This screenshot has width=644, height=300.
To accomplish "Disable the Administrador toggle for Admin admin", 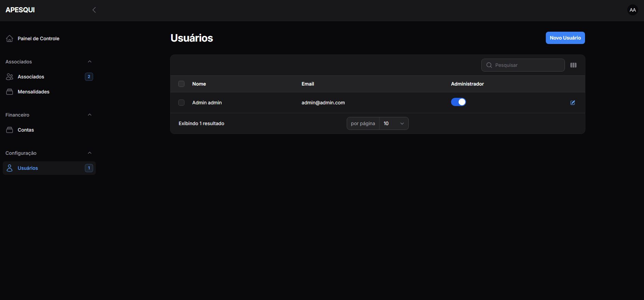I will click(458, 102).
